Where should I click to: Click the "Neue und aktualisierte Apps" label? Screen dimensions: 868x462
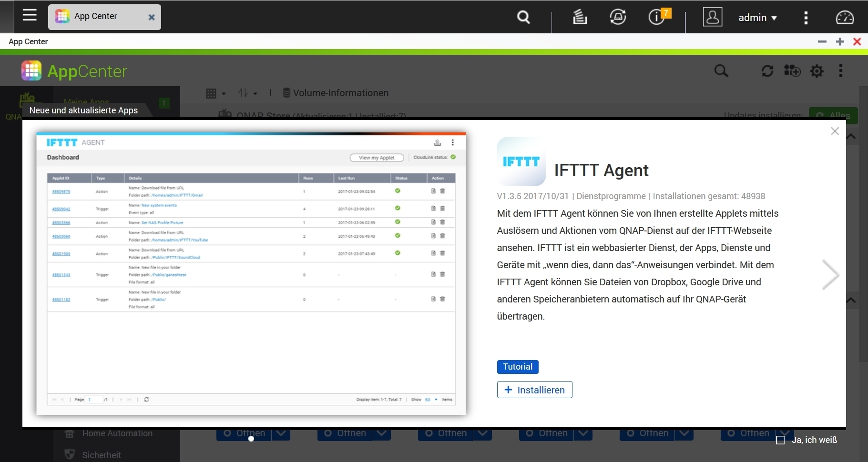(x=83, y=110)
